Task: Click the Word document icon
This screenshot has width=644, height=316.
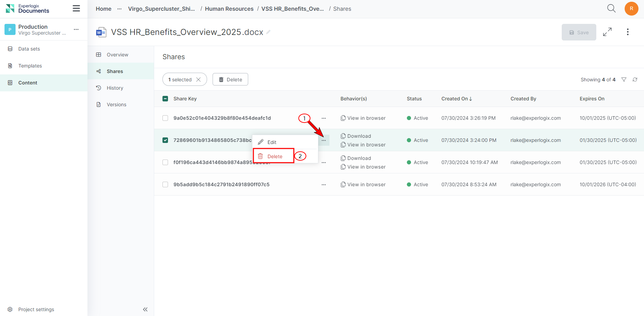Action: coord(101,32)
